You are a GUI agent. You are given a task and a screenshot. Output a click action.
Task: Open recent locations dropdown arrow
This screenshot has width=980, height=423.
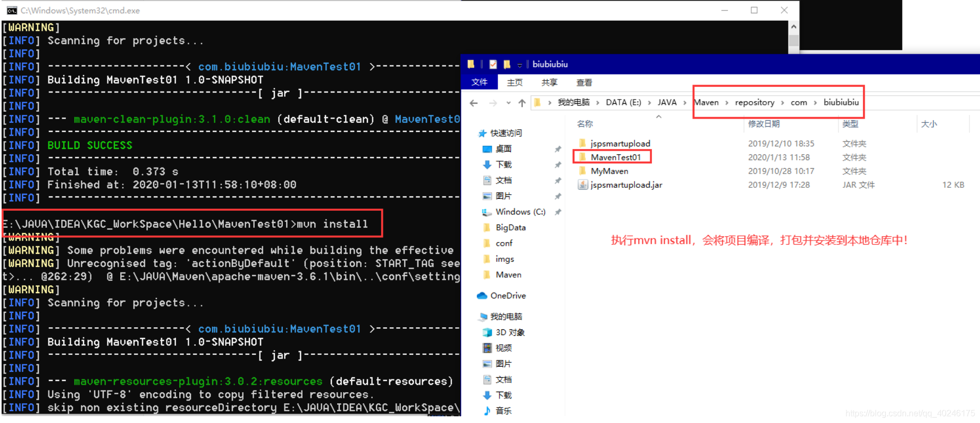coord(508,103)
